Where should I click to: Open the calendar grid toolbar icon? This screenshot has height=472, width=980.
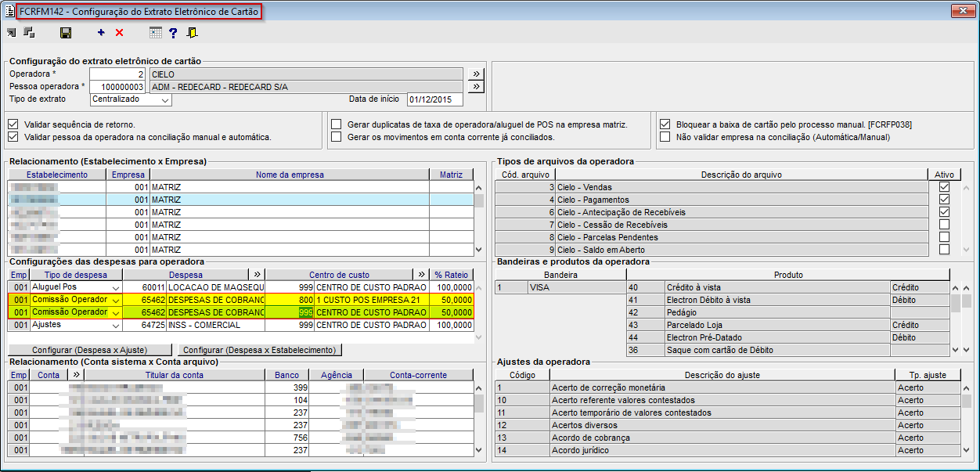pos(156,33)
